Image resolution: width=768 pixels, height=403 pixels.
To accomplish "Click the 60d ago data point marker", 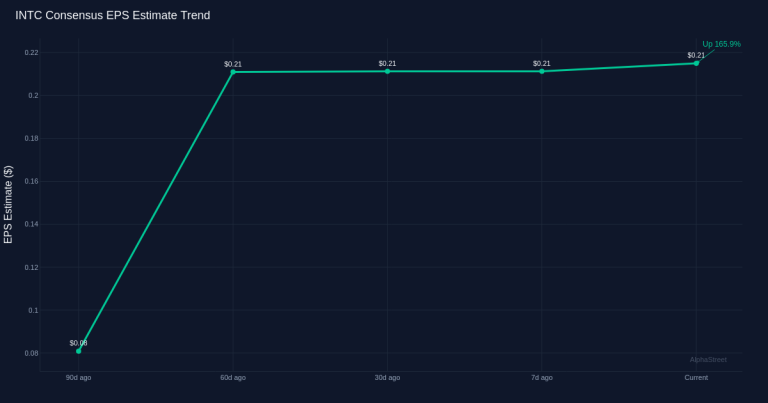I will point(233,72).
